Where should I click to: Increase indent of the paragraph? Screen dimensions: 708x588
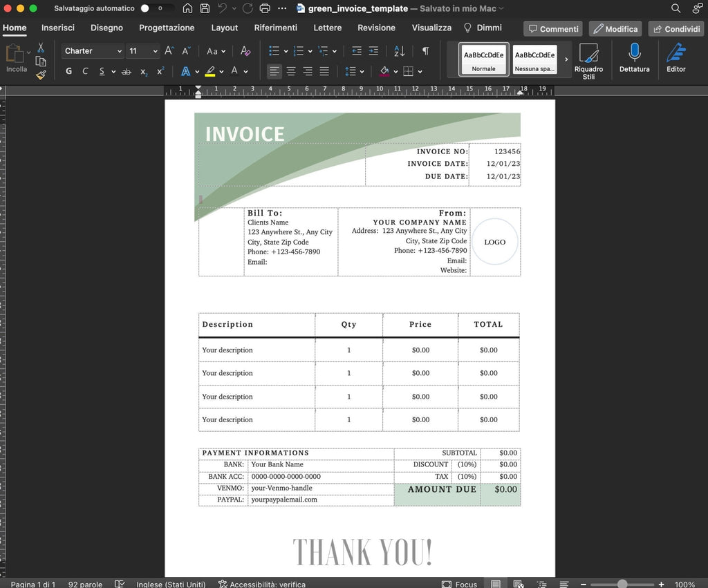pyautogui.click(x=373, y=50)
